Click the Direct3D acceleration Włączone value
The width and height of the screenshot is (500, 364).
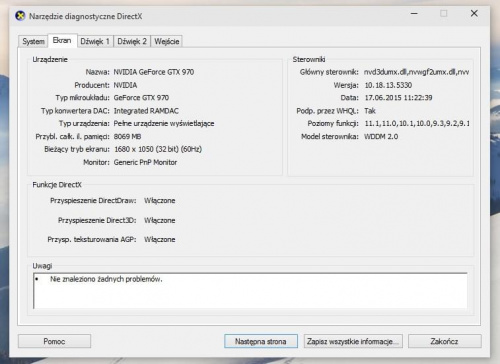(x=160, y=220)
